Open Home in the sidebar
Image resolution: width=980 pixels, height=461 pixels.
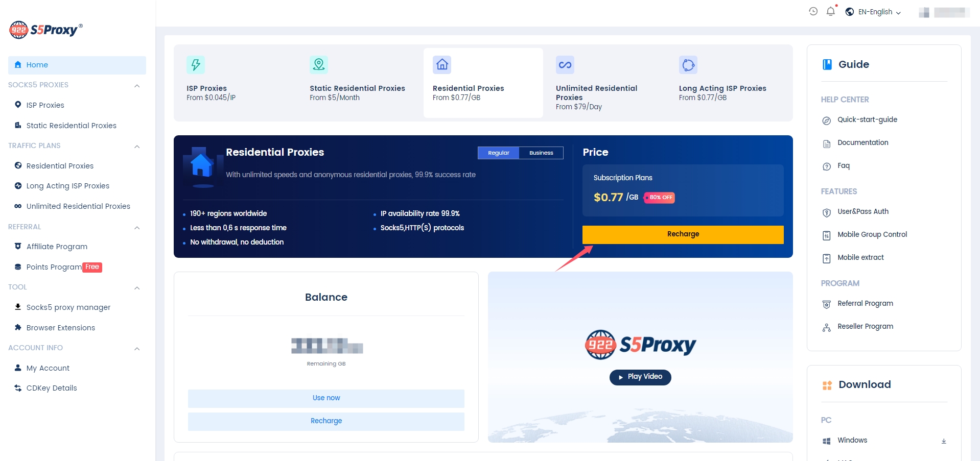pyautogui.click(x=37, y=65)
